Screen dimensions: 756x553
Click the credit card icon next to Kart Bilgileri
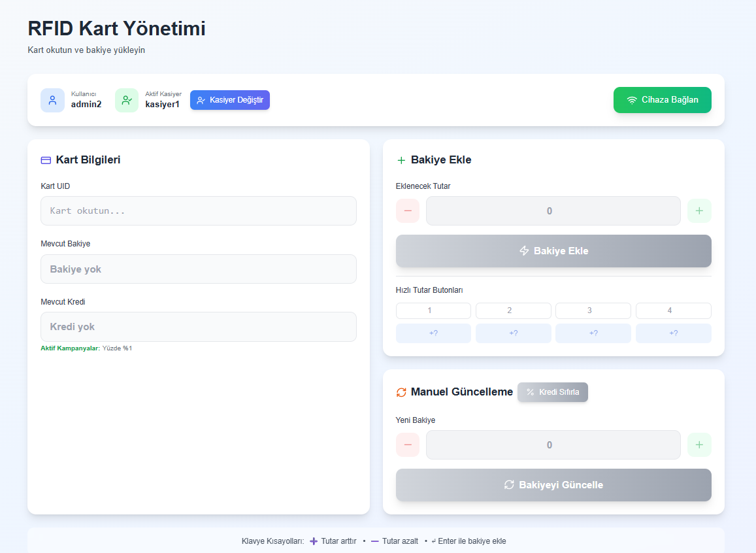pyautogui.click(x=46, y=160)
